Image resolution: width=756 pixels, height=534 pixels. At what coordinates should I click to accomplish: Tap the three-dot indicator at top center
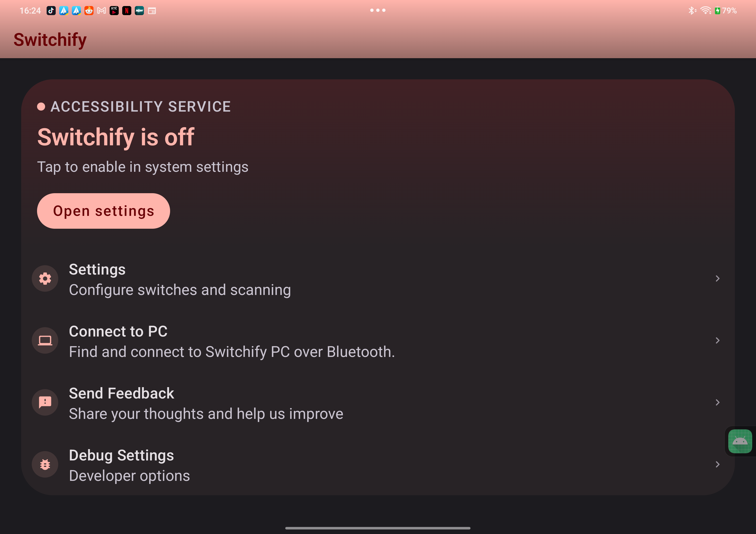point(378,10)
